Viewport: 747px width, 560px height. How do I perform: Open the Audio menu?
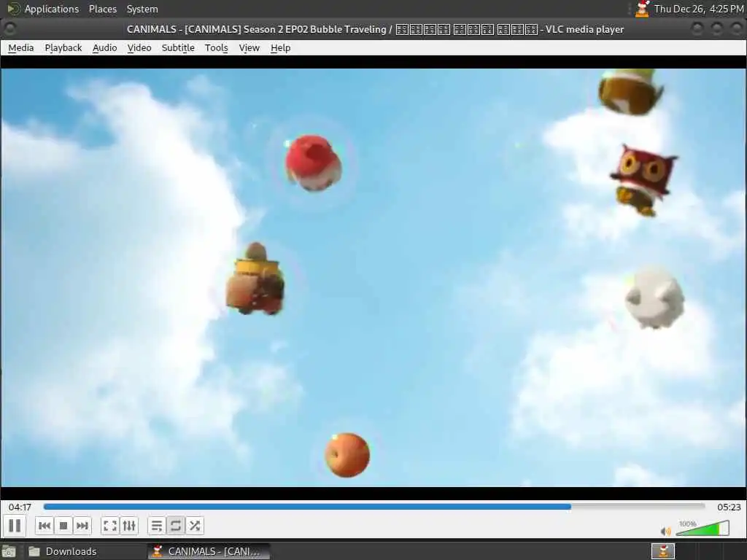coord(105,47)
